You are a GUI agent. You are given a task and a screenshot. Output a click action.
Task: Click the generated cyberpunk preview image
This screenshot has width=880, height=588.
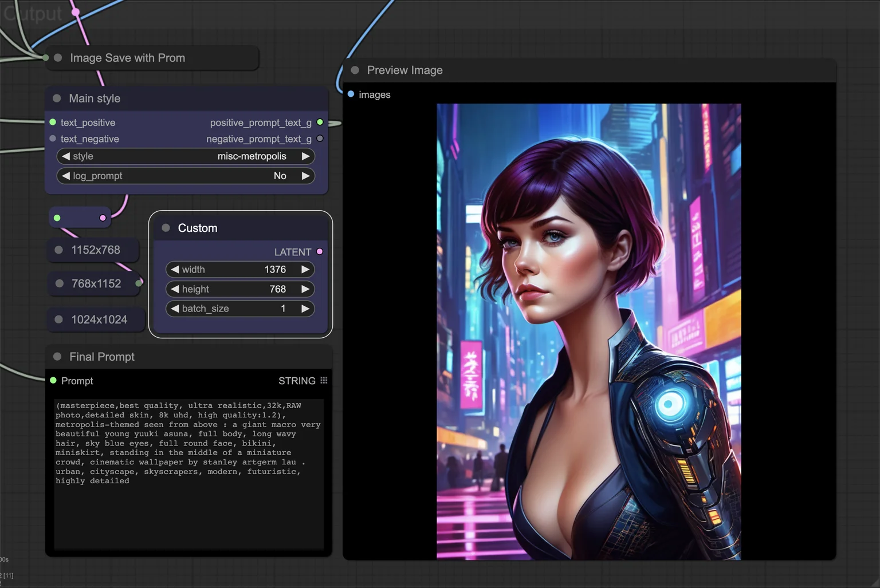coord(589,332)
